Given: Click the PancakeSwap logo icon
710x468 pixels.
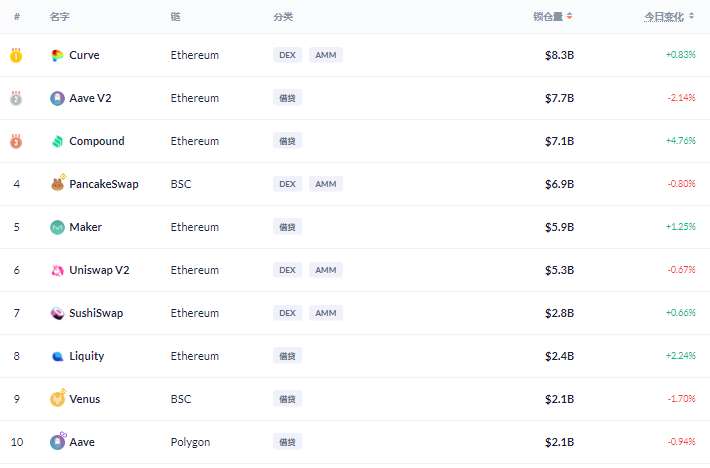Looking at the screenshot, I should click(x=57, y=184).
